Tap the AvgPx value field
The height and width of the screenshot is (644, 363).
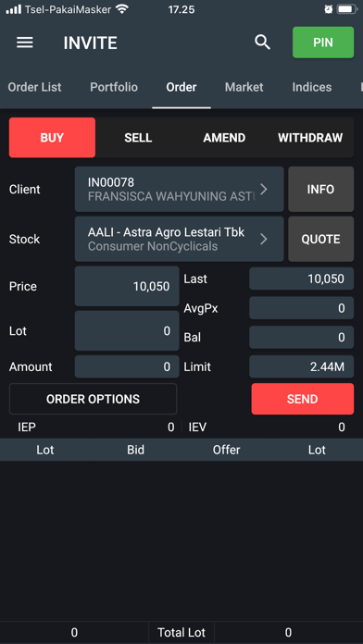(x=301, y=308)
